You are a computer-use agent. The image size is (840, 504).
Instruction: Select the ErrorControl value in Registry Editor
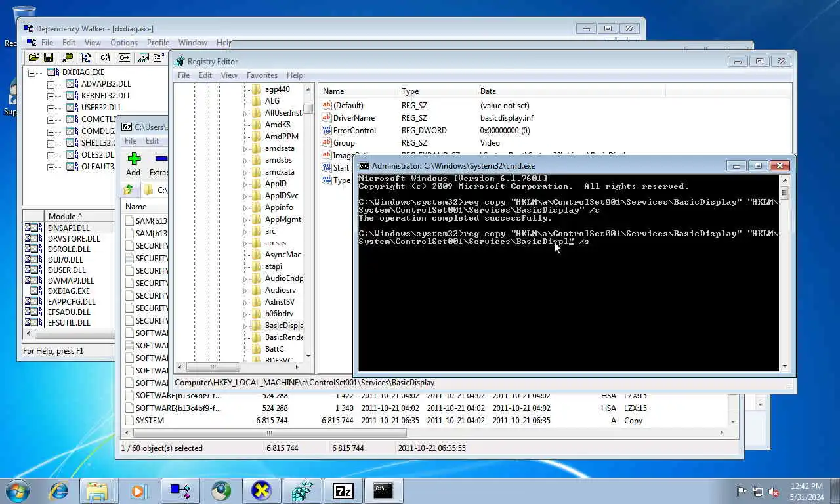tap(354, 130)
